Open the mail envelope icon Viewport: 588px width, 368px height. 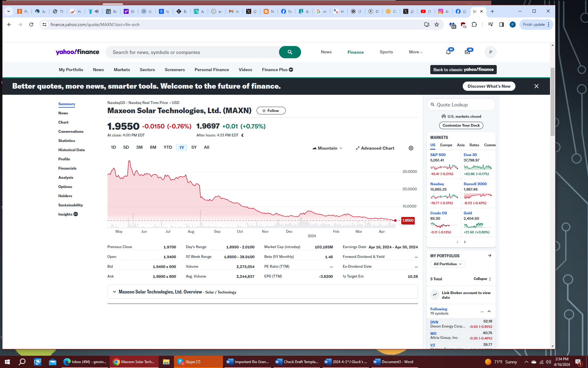pos(467,52)
